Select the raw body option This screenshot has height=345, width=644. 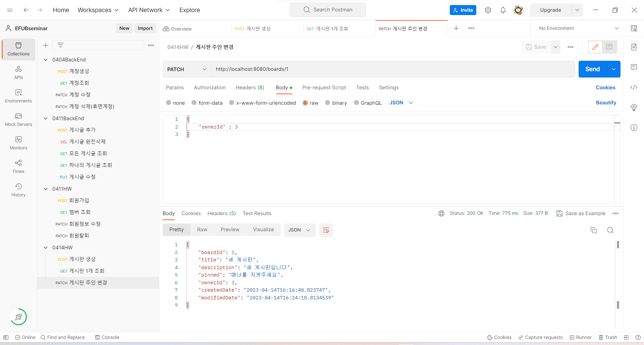coord(305,103)
